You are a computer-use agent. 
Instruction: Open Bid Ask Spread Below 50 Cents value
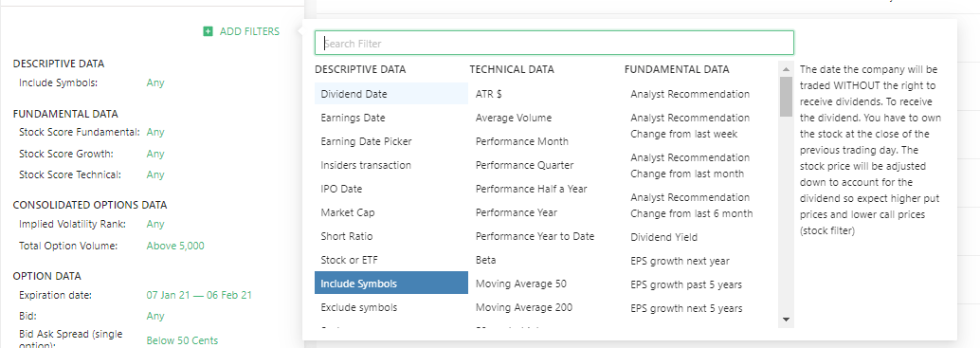[x=183, y=340]
